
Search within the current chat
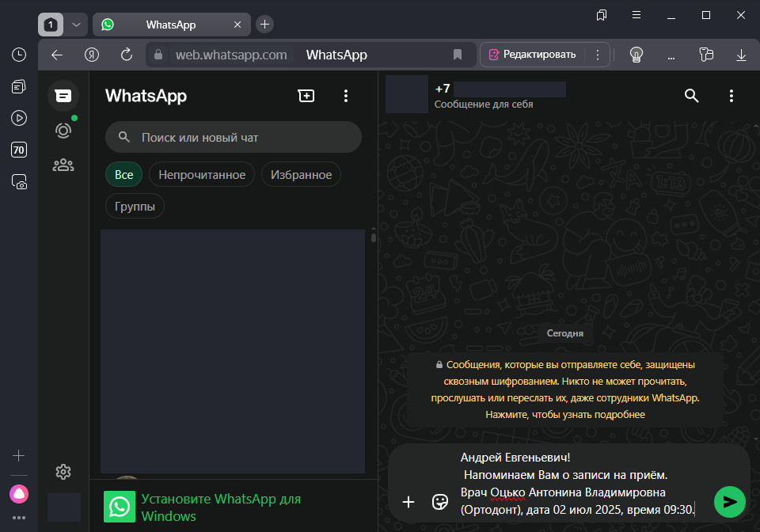click(x=691, y=96)
